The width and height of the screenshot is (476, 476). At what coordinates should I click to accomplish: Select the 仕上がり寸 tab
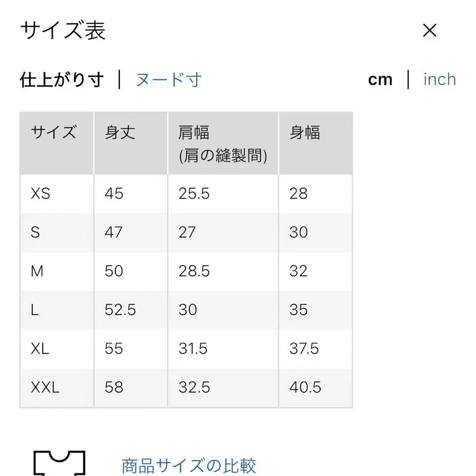click(60, 79)
